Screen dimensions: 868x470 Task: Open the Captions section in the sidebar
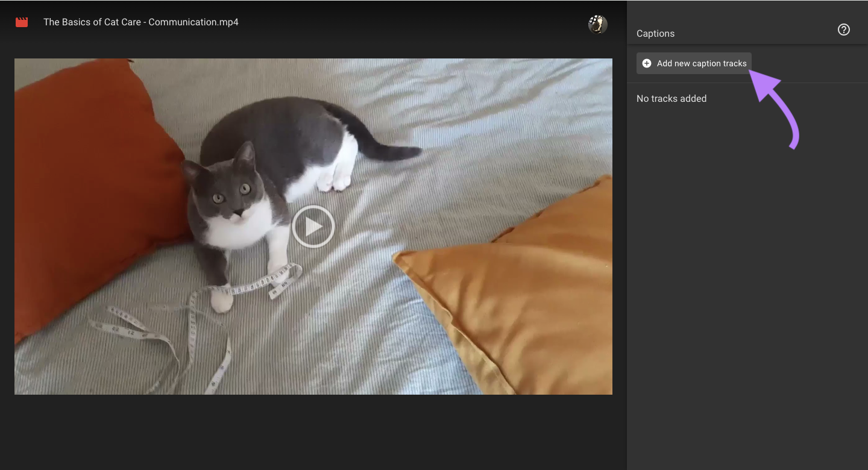[655, 33]
